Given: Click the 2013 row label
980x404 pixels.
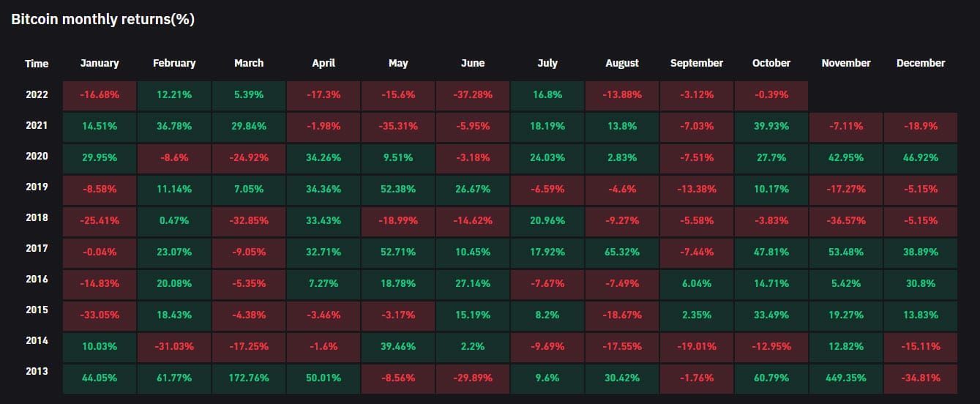Looking at the screenshot, I should coord(36,371).
